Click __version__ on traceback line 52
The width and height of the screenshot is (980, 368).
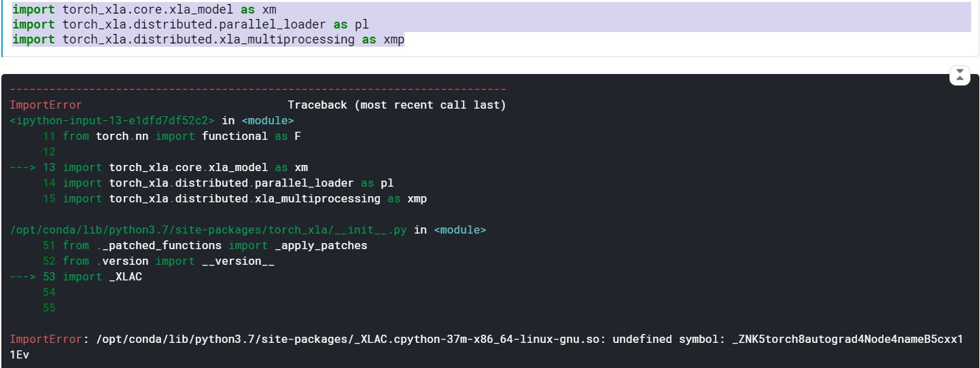click(x=238, y=261)
